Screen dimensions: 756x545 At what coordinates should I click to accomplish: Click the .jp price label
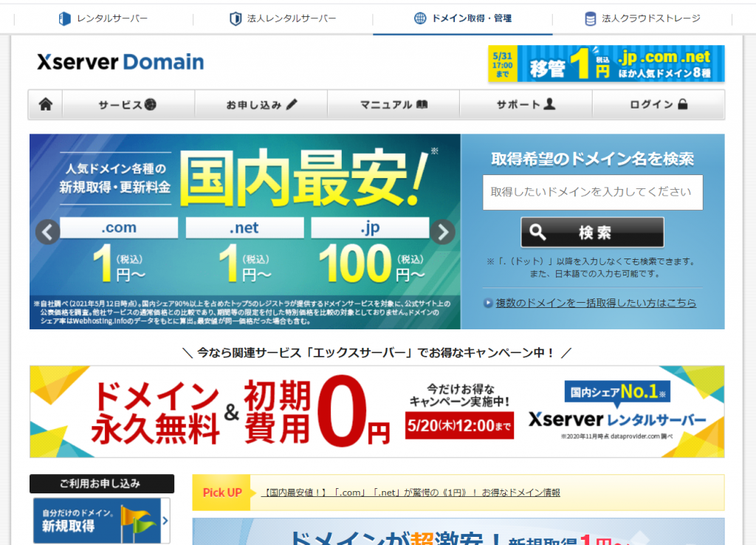[x=370, y=227]
